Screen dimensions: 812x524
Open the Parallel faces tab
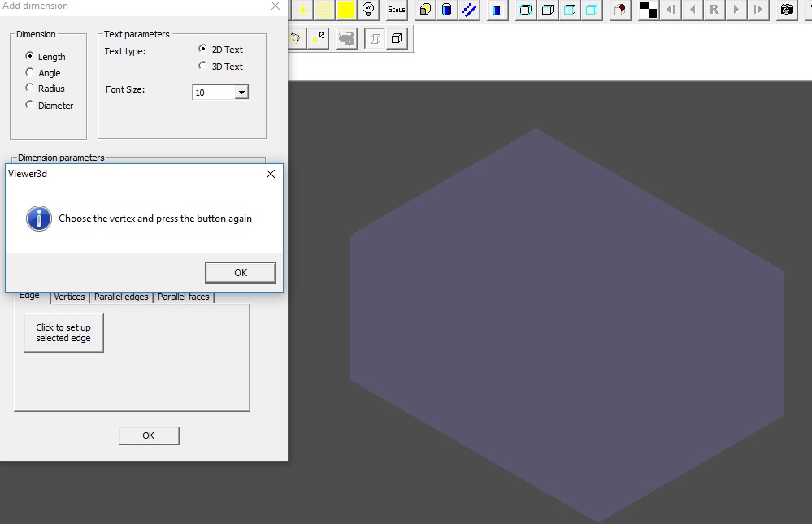[x=183, y=297]
